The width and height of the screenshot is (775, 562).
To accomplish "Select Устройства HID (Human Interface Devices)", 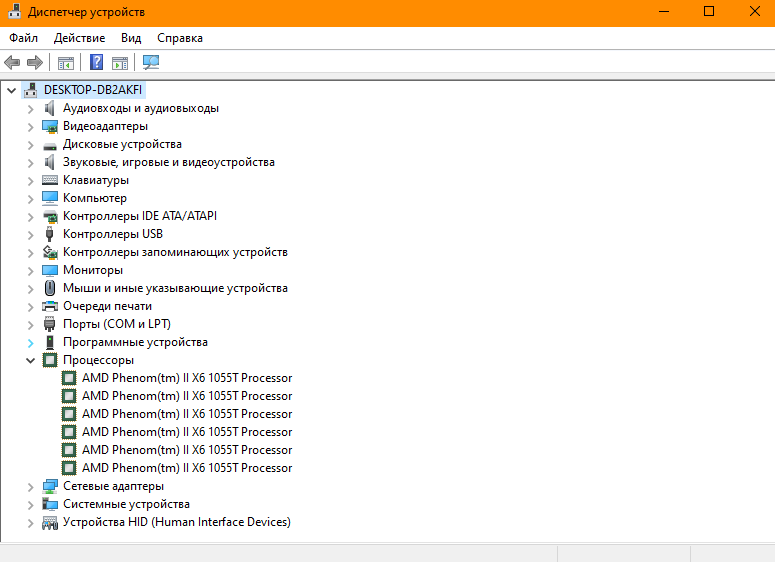I will pyautogui.click(x=176, y=522).
